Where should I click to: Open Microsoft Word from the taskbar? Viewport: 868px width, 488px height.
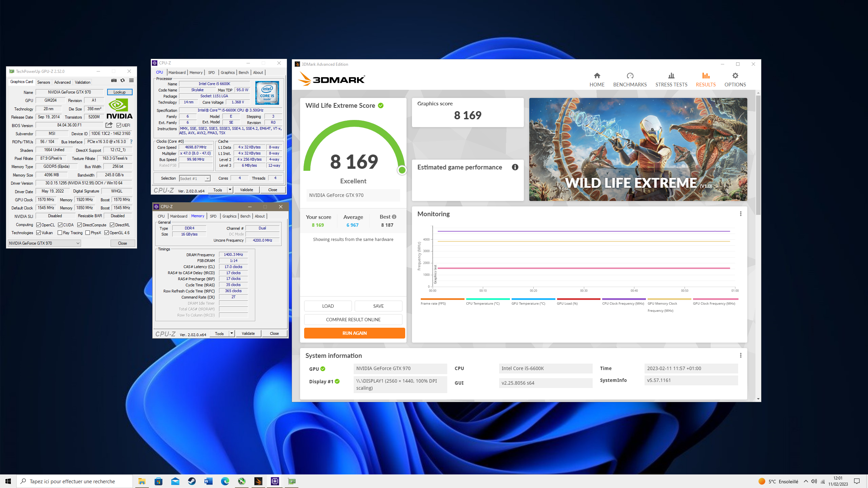pyautogui.click(x=209, y=481)
